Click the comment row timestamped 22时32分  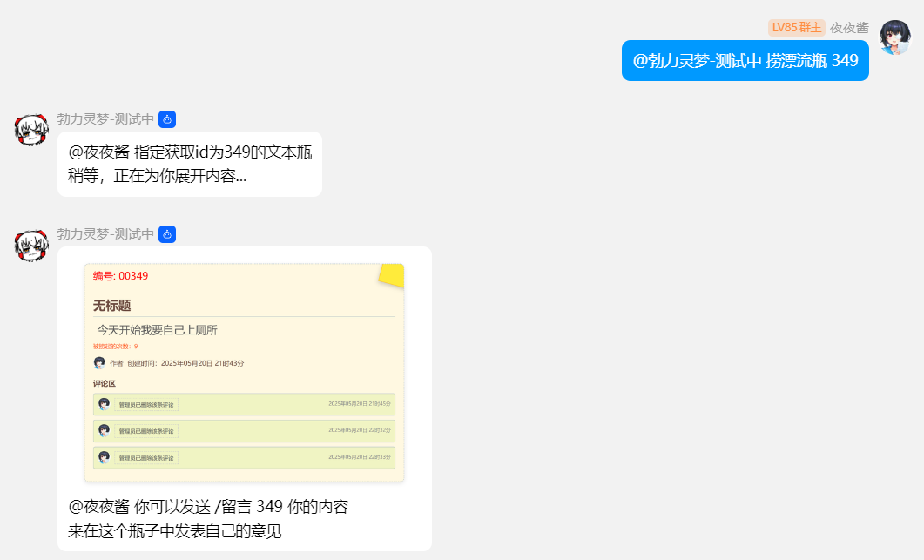pyautogui.click(x=244, y=431)
